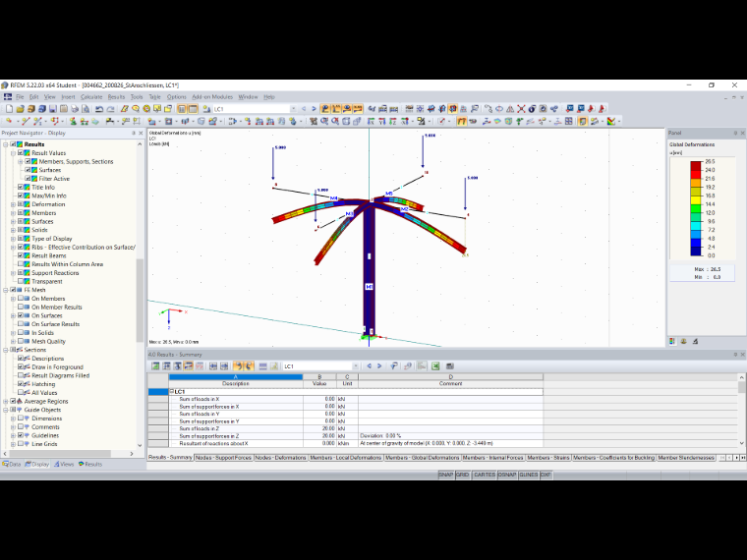This screenshot has width=747, height=560.
Task: Click the RFEM application logo icon in menu bar
Action: click(8, 96)
